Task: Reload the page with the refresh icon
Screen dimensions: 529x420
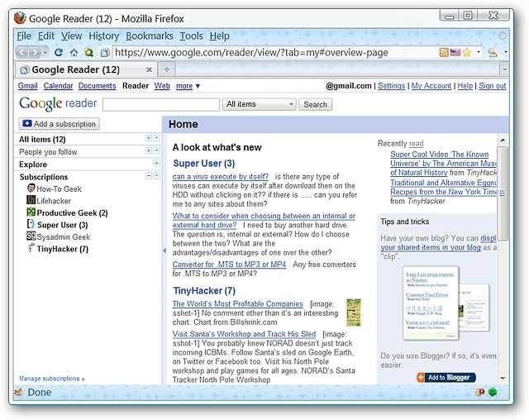Action: point(59,52)
